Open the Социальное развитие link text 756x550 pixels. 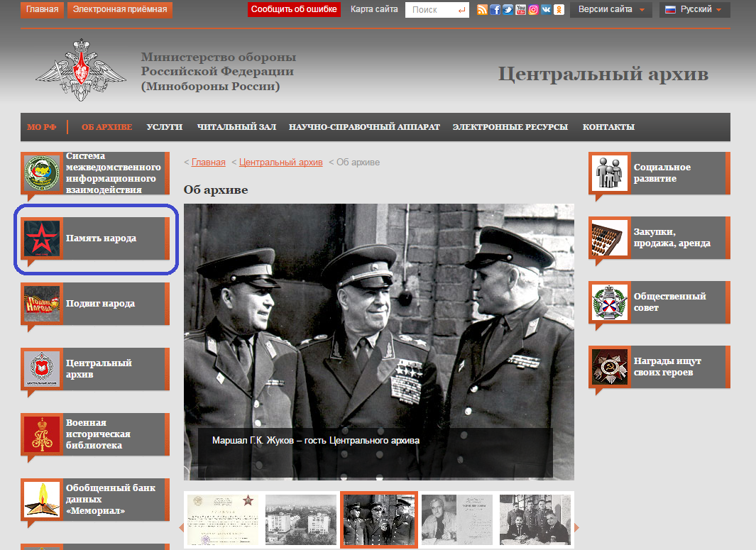pyautogui.click(x=662, y=173)
